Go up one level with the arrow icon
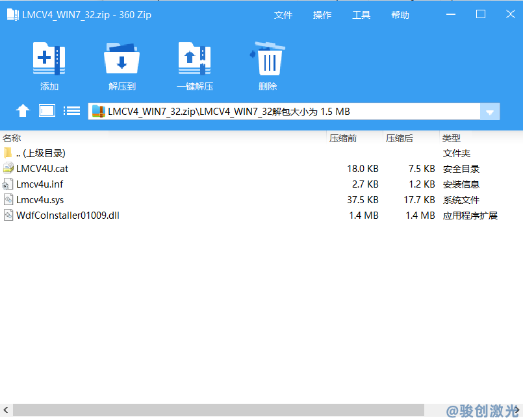This screenshot has width=523, height=420. click(x=23, y=110)
